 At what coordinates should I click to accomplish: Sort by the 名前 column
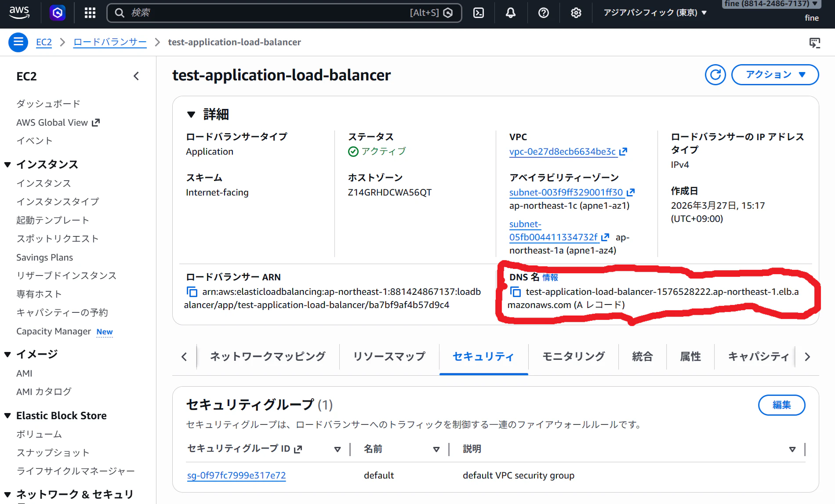(x=436, y=449)
